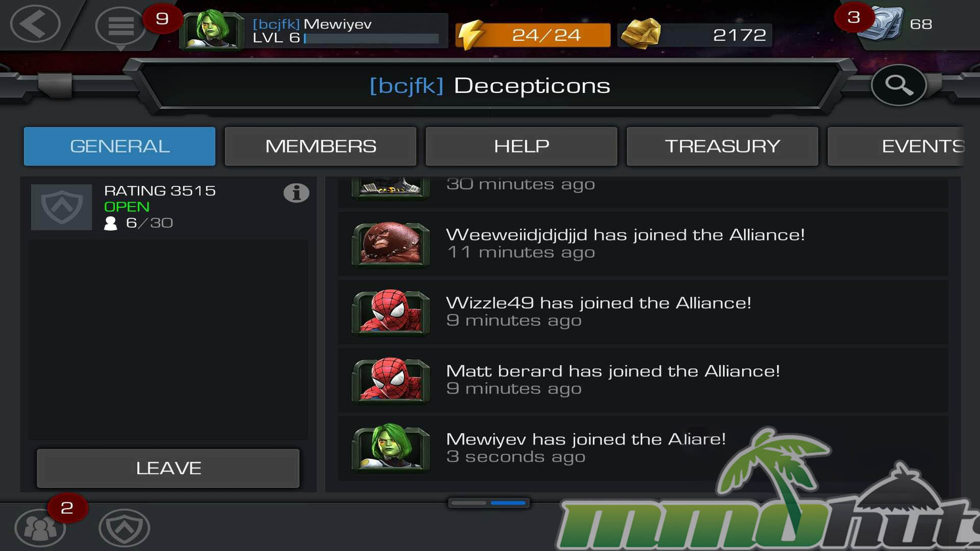Open the friends group icon
980x551 pixels.
point(40,528)
